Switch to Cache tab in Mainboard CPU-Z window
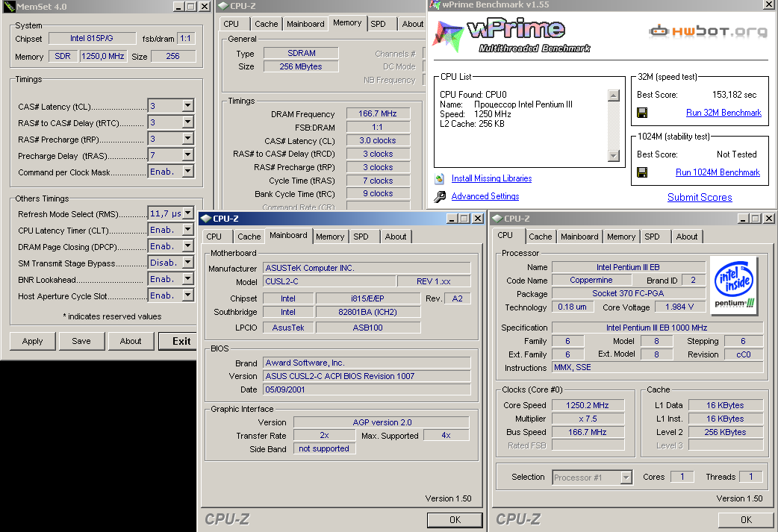 pyautogui.click(x=249, y=237)
